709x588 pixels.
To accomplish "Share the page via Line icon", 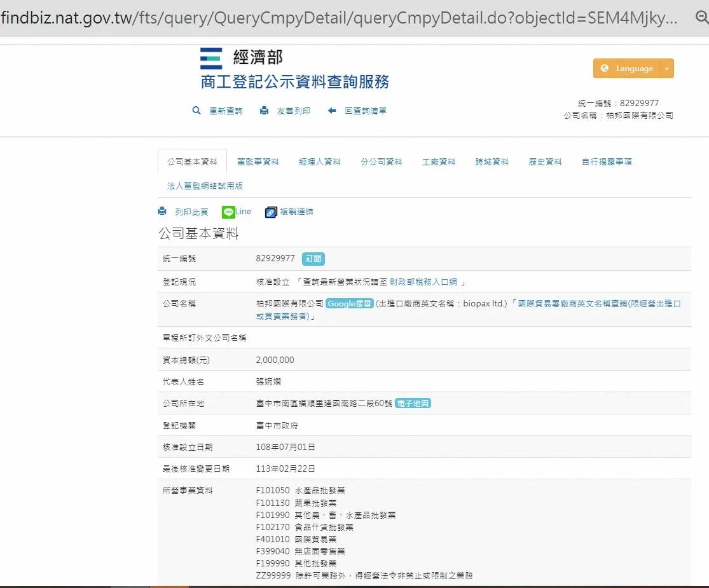I will tap(228, 212).
